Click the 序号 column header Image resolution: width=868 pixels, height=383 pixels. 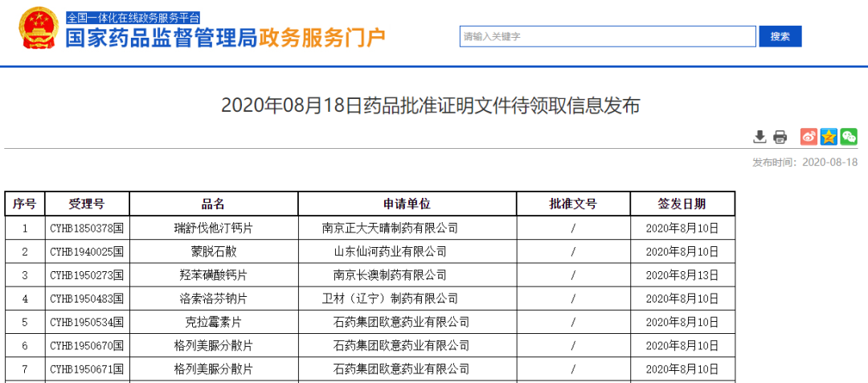25,204
